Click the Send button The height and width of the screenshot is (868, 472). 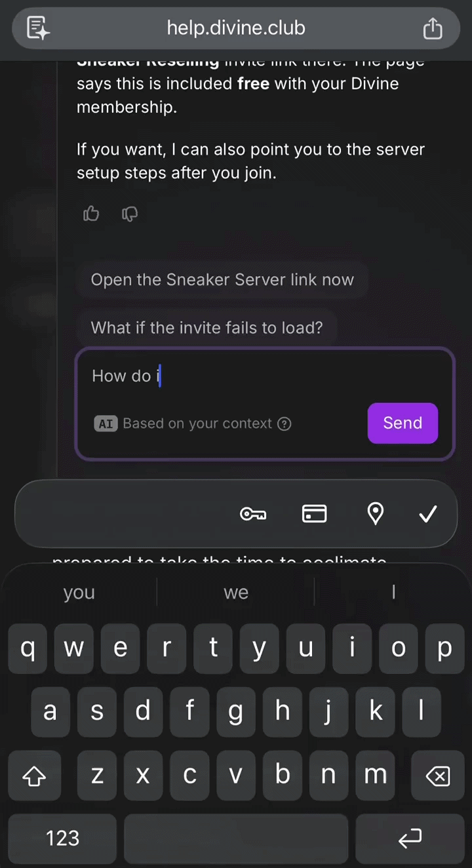pos(403,423)
